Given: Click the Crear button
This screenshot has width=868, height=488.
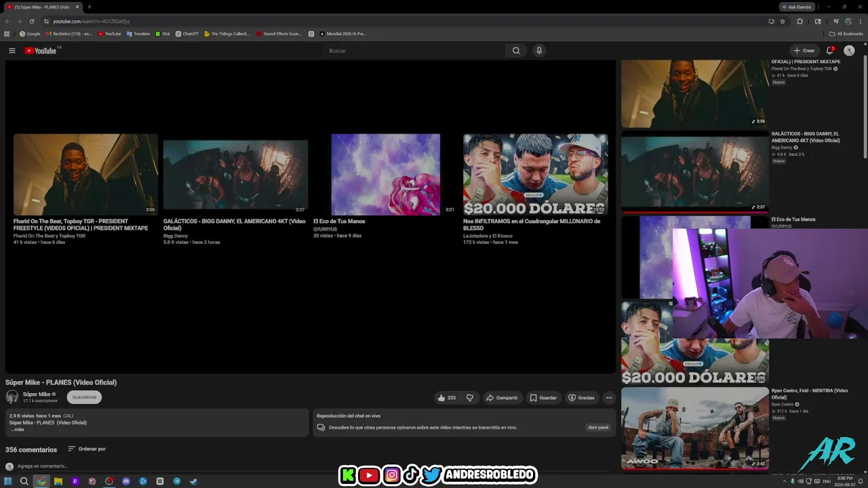Looking at the screenshot, I should pyautogui.click(x=804, y=51).
